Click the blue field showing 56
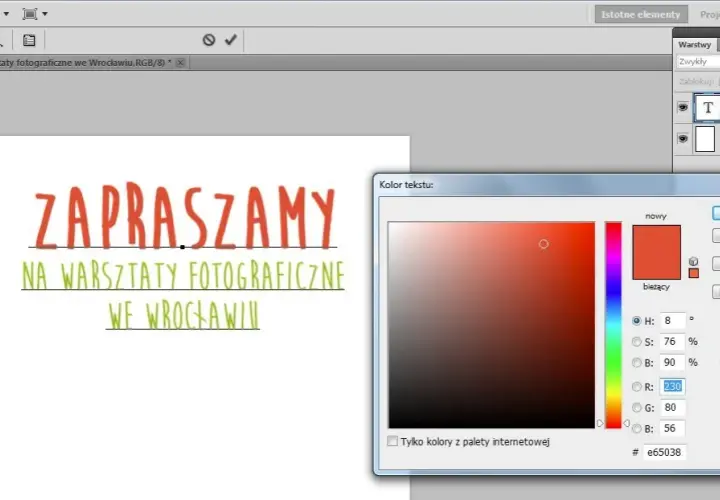 pos(673,428)
